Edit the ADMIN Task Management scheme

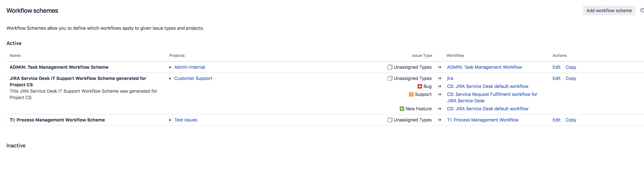556,67
